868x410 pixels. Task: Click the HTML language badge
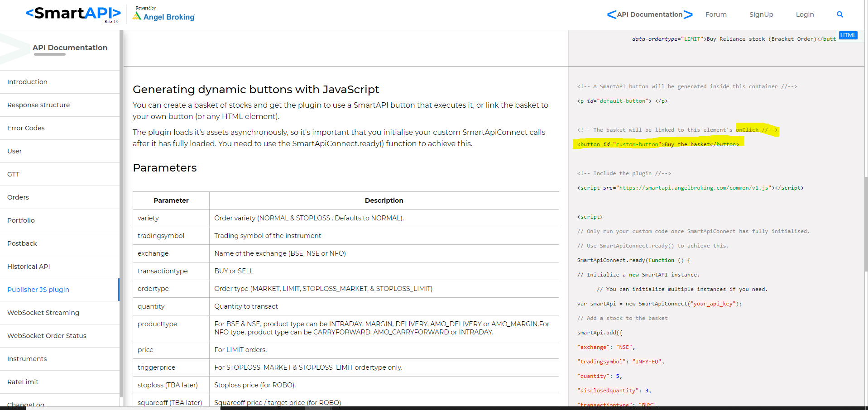pyautogui.click(x=848, y=35)
